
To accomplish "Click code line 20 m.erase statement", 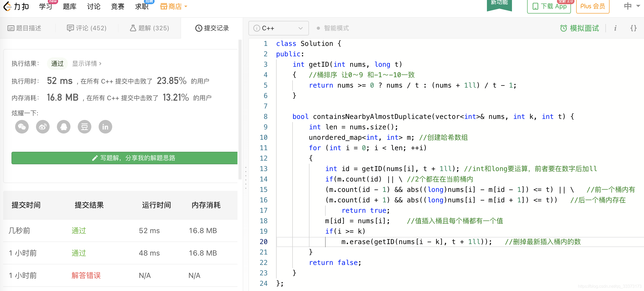I will (416, 242).
